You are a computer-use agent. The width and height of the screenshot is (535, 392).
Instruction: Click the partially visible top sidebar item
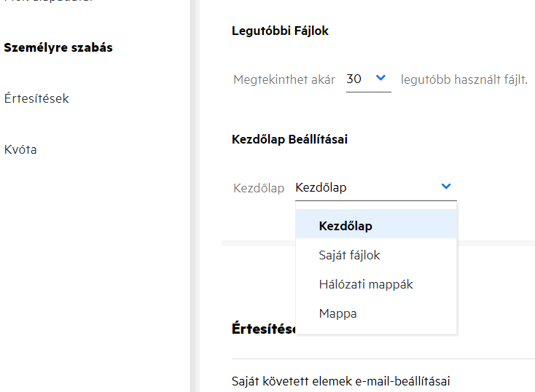pos(44,2)
